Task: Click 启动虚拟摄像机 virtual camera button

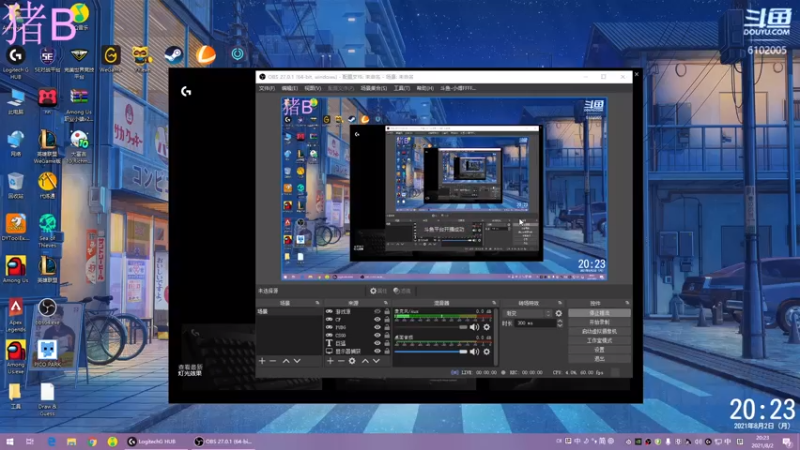Action: coord(599,331)
